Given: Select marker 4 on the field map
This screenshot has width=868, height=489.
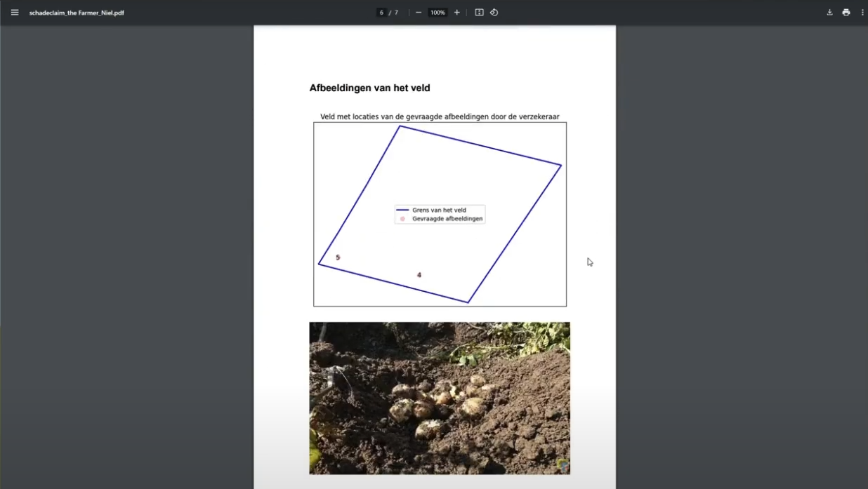Looking at the screenshot, I should pyautogui.click(x=419, y=275).
